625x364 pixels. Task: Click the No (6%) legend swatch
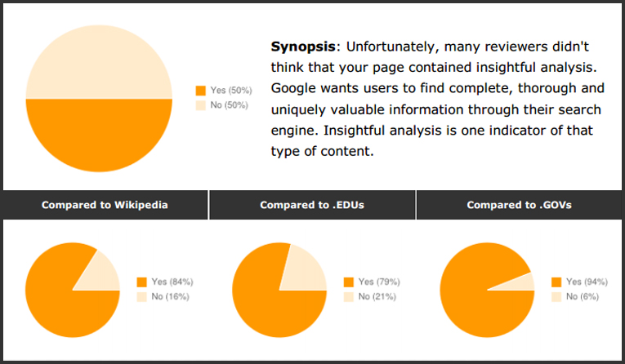click(556, 296)
